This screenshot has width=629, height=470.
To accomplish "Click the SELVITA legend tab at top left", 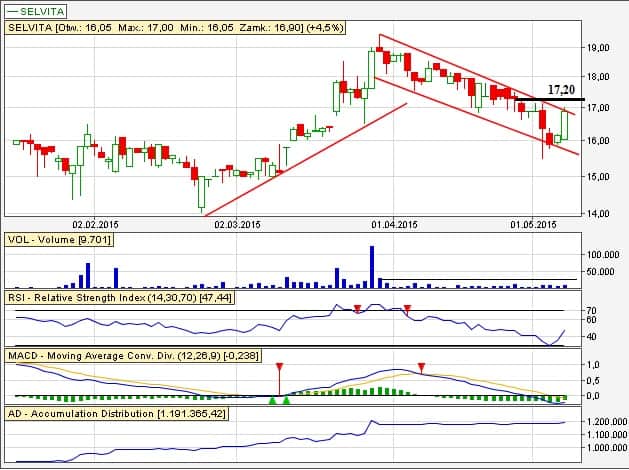I will (x=35, y=10).
